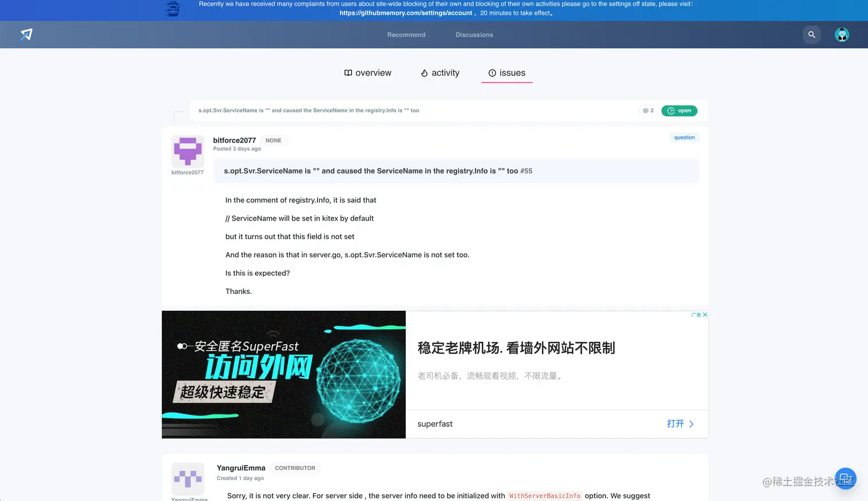This screenshot has width=868, height=501.
Task: Open bitforce2077 username link in post header
Action: (234, 140)
